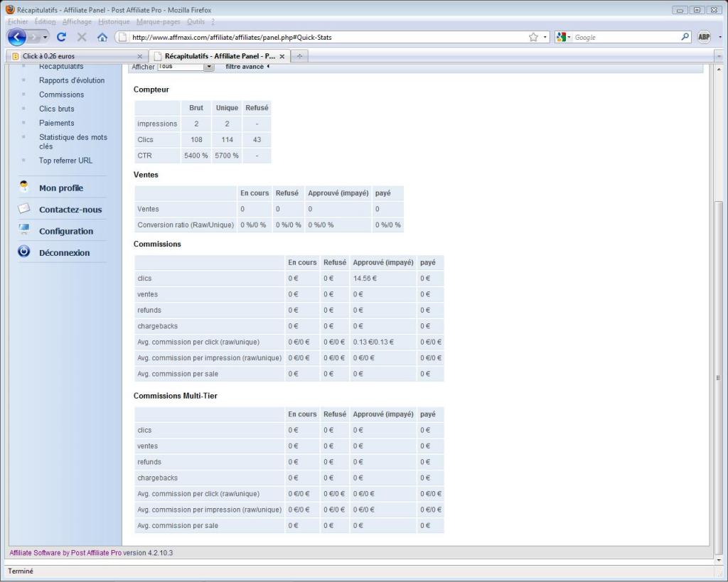Viewport: 728px width, 582px height.
Task: Select the '0.13 €/0.13 €' average commission cell
Action: point(373,342)
